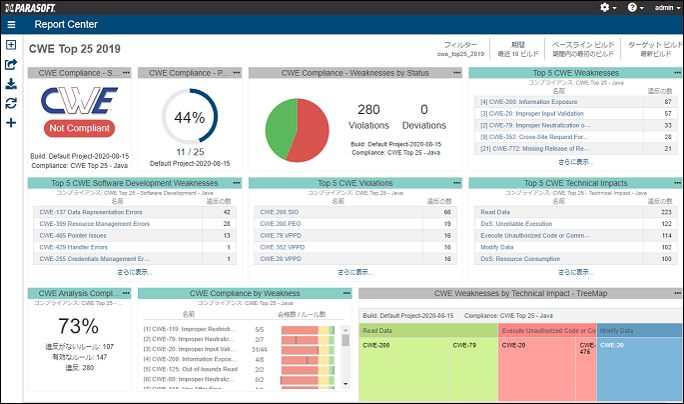Viewport: 684px width, 404px height.
Task: Open CWE-399 Resource Management Errors
Action: point(135,224)
